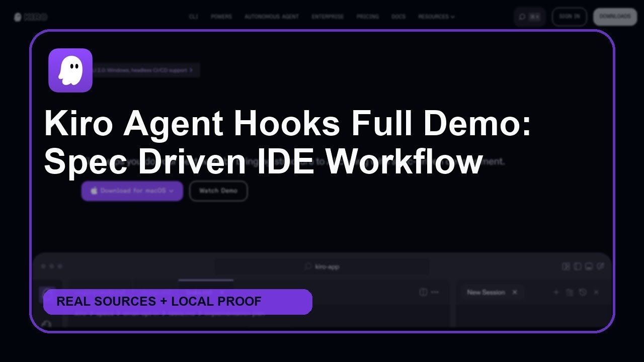Click the search magnifier button
This screenshot has width=644, height=362.
coord(530,17)
